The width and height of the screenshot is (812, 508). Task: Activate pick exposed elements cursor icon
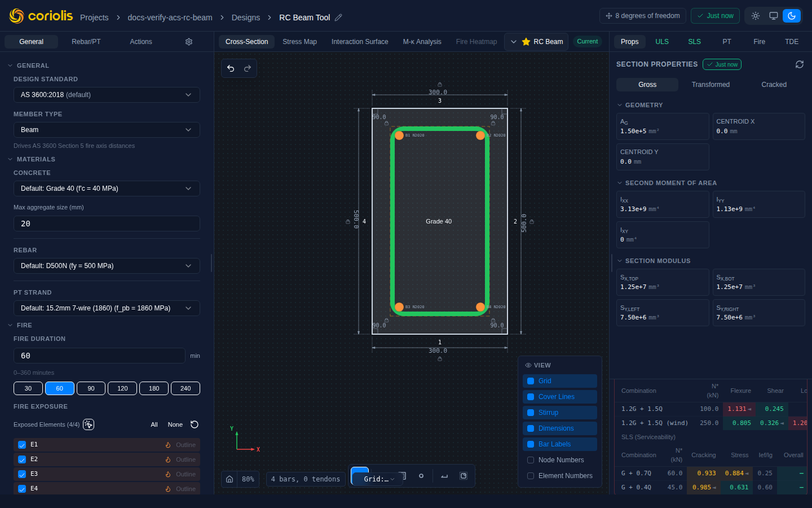click(x=89, y=424)
